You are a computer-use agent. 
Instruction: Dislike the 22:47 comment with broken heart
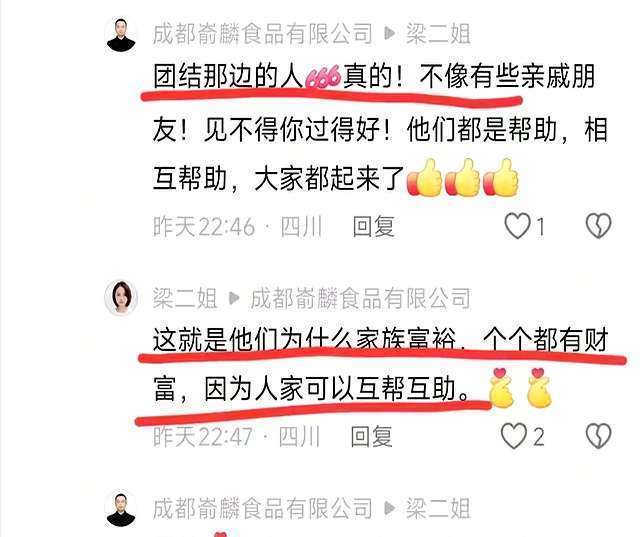point(598,436)
